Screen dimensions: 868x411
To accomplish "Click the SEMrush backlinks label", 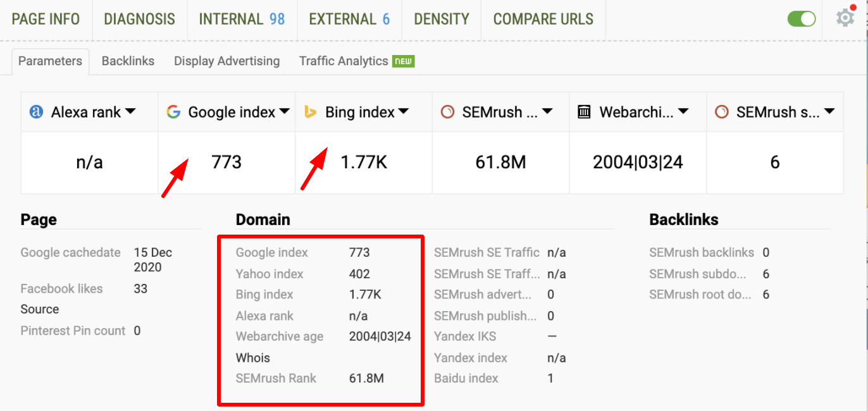I will [702, 252].
